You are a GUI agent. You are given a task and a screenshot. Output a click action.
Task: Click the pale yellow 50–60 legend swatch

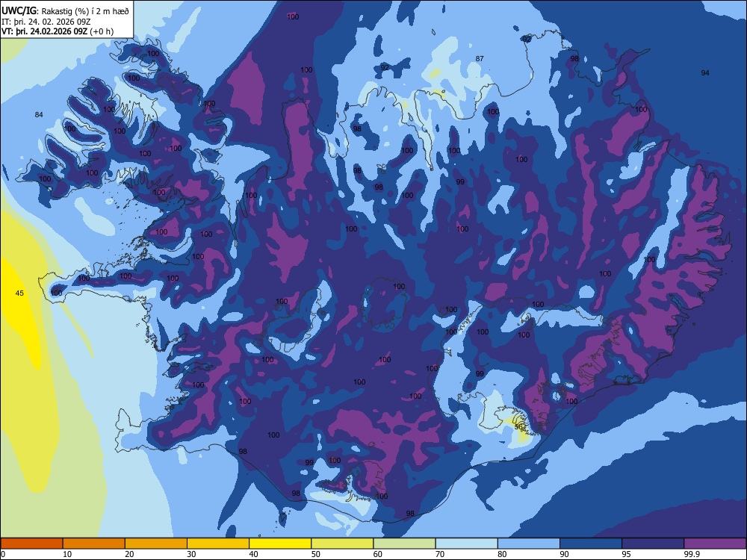tap(342, 544)
